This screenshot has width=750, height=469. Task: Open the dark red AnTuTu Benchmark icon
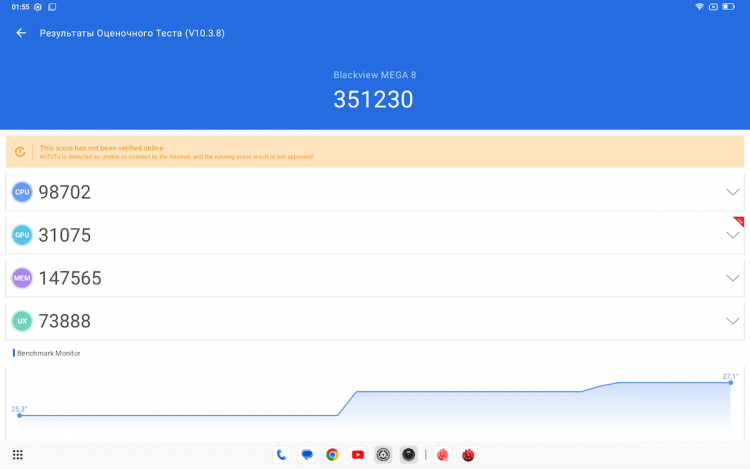click(468, 455)
